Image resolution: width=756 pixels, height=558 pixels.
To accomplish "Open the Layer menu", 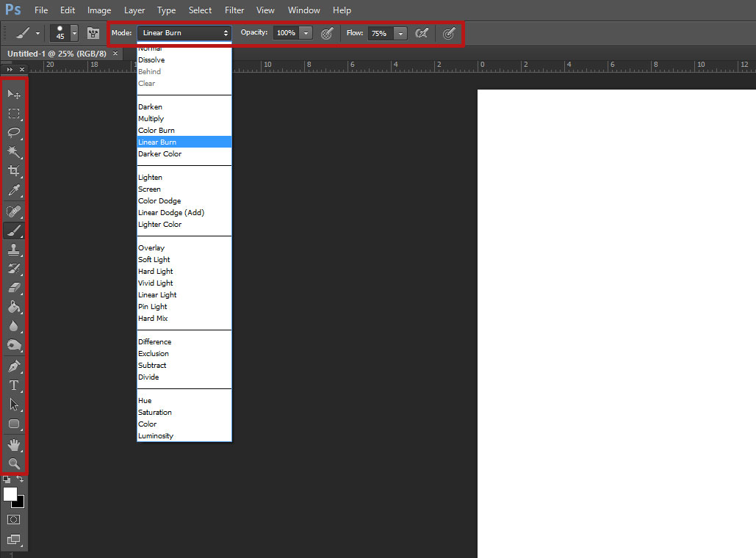I will (134, 10).
